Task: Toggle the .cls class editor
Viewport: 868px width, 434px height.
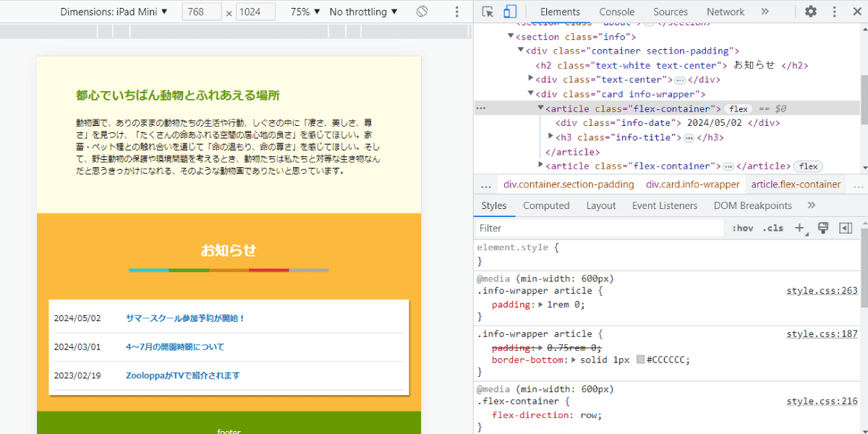Action: pyautogui.click(x=773, y=228)
